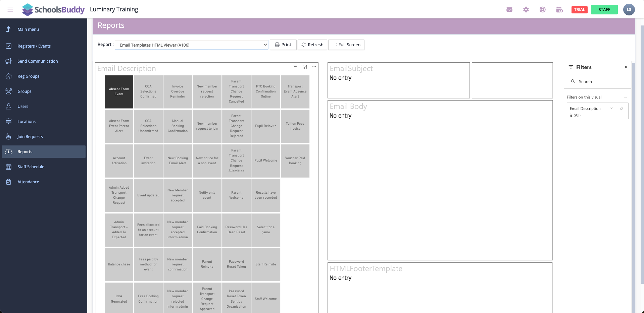
Task: Click the help lifebuoy icon
Action: [542, 10]
